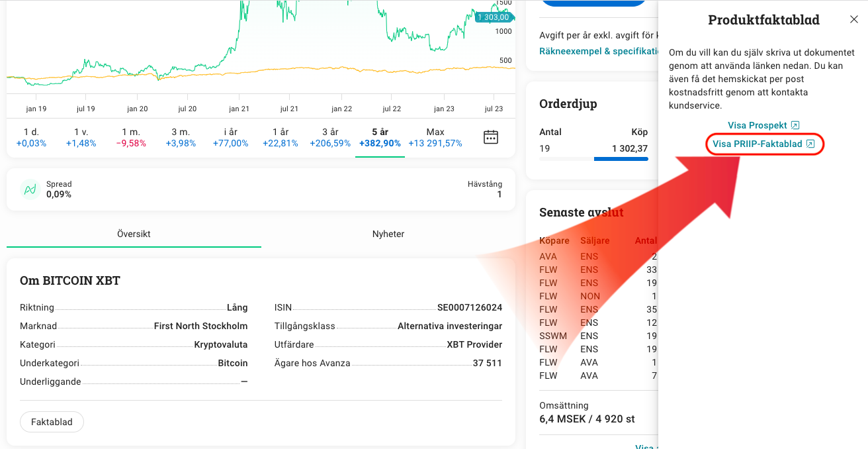The image size is (868, 449).
Task: Select the 5 år chart period
Action: click(x=380, y=137)
